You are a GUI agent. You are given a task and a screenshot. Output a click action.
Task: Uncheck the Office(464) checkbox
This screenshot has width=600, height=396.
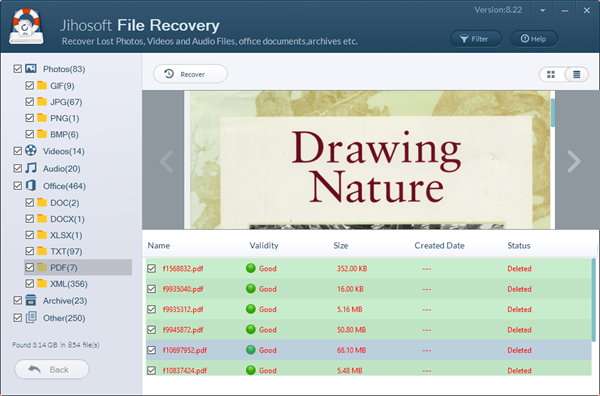pos(18,186)
